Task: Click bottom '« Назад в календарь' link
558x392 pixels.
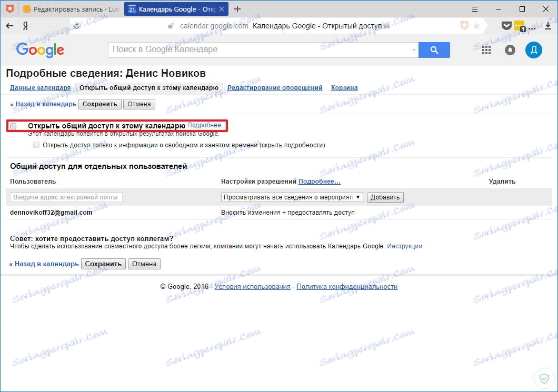Action: click(44, 264)
